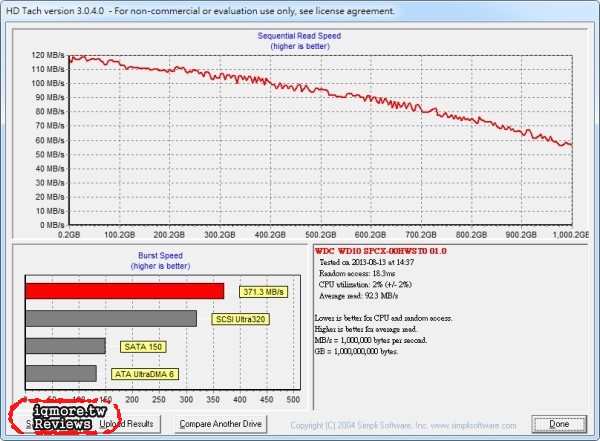The height and width of the screenshot is (441, 600).
Task: Click the Burst Speed title
Action: click(x=160, y=256)
